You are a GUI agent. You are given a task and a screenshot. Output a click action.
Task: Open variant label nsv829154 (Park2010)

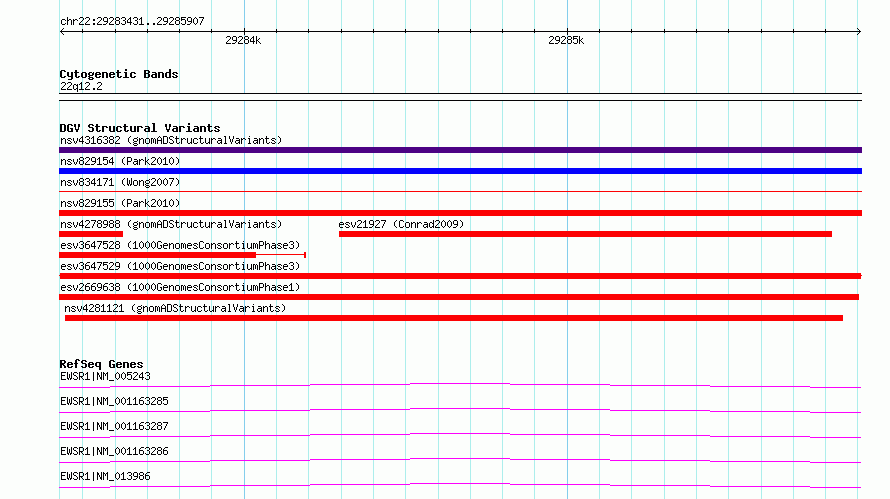tap(120, 161)
